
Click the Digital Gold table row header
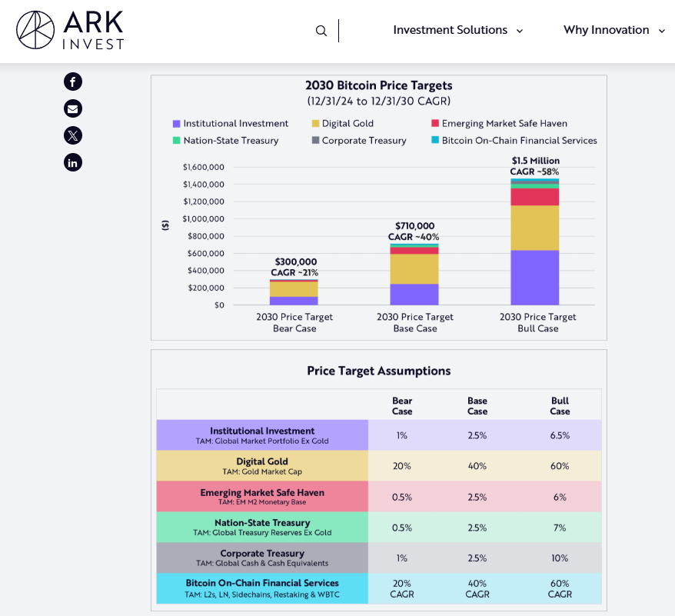pyautogui.click(x=262, y=466)
